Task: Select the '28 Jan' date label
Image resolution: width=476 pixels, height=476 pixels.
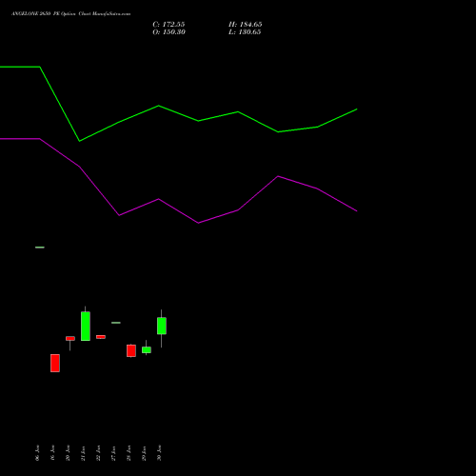Action: [x=129, y=453]
